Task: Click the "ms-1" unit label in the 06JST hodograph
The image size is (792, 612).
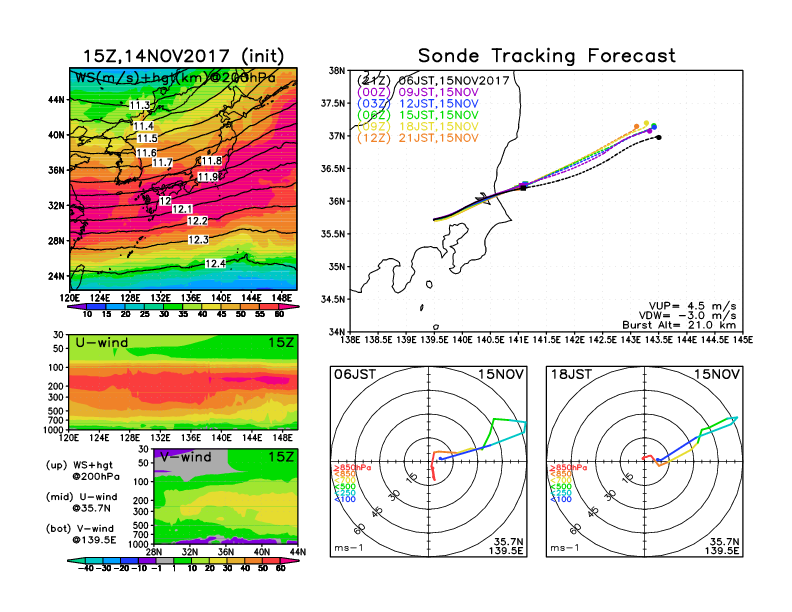Action: (x=349, y=548)
